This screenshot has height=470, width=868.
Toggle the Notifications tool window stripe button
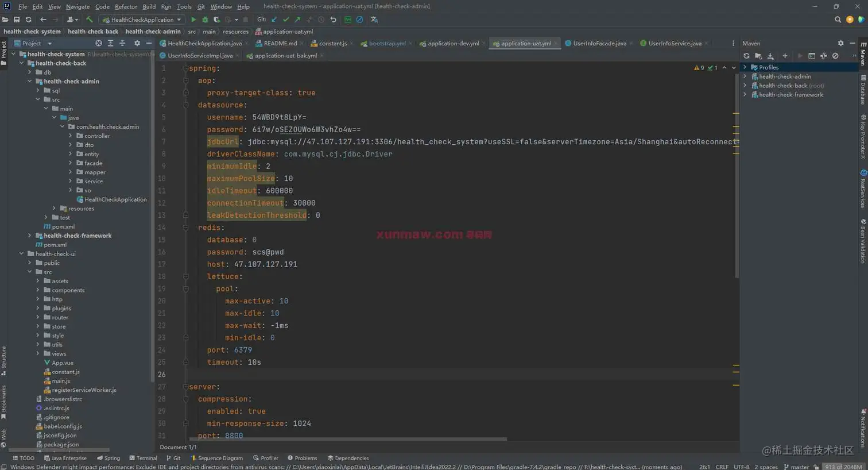[863, 429]
